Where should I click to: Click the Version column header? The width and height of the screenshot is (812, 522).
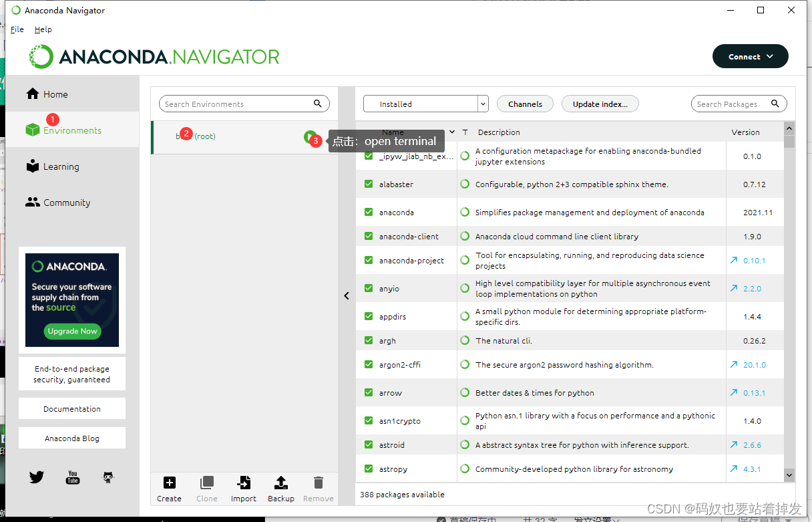click(x=745, y=132)
